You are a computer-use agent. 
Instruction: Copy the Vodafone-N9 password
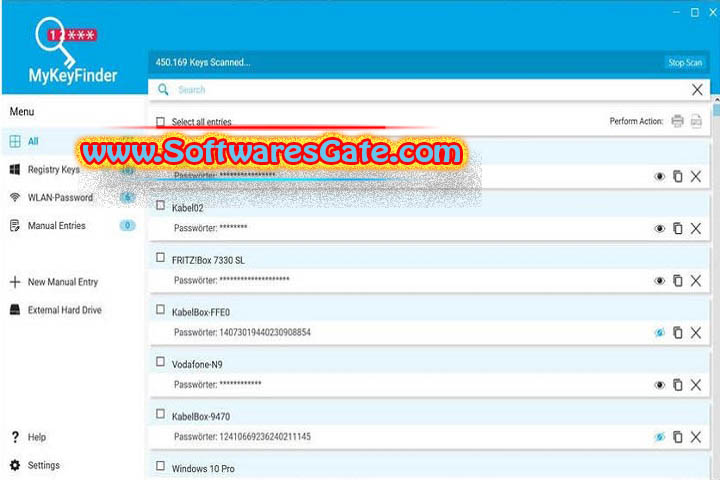click(678, 385)
